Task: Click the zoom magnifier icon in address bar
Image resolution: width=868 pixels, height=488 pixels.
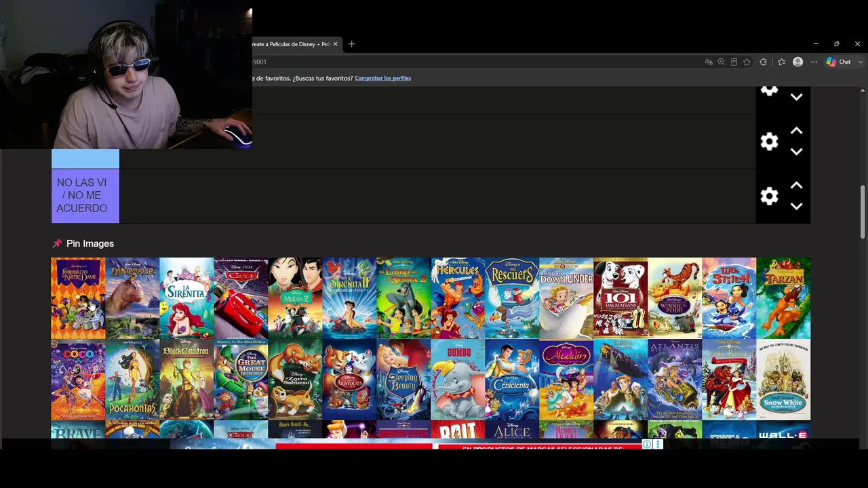Action: click(721, 62)
